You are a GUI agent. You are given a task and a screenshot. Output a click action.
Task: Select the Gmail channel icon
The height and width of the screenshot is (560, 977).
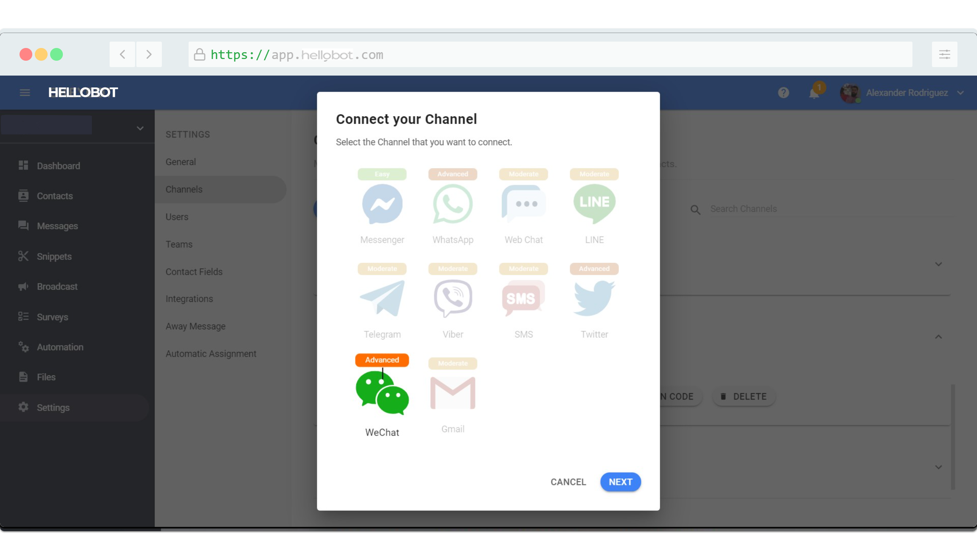pyautogui.click(x=453, y=393)
